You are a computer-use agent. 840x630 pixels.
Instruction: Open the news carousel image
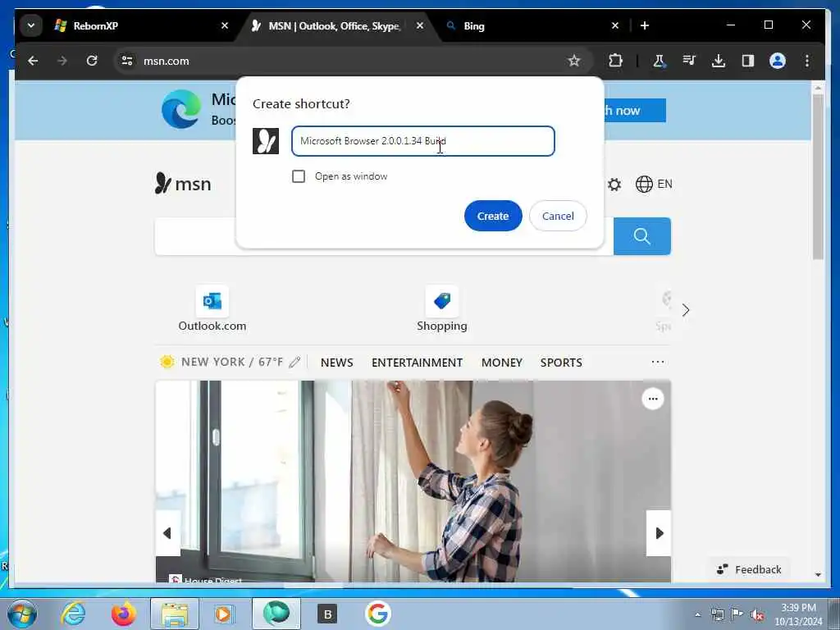pyautogui.click(x=413, y=481)
